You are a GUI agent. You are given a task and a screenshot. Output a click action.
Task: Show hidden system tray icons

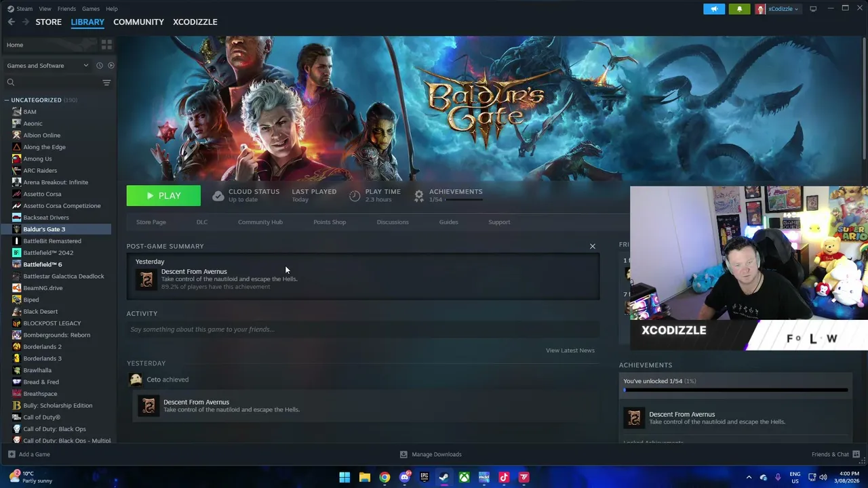pos(749,477)
